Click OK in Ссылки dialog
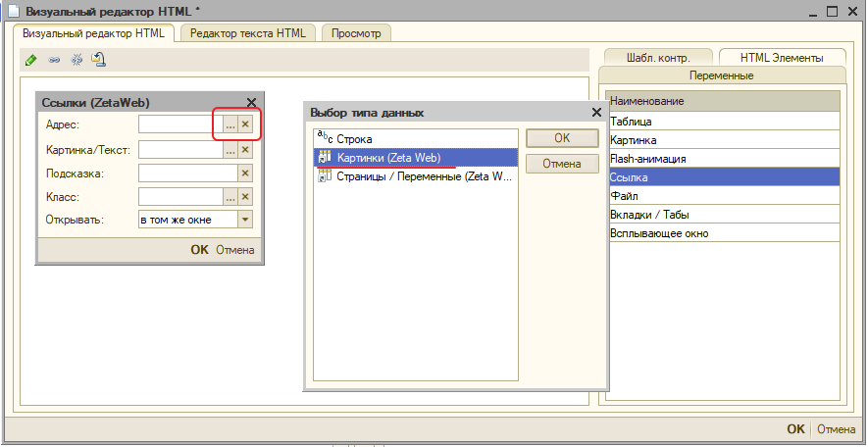Image resolution: width=868 pixels, height=447 pixels. (x=199, y=250)
